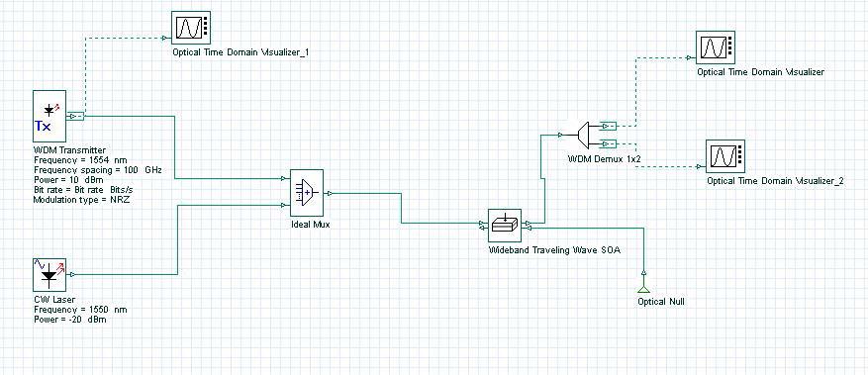Open the top-right Optical Time Domain Visualizer
The width and height of the screenshot is (868, 375).
point(716,47)
